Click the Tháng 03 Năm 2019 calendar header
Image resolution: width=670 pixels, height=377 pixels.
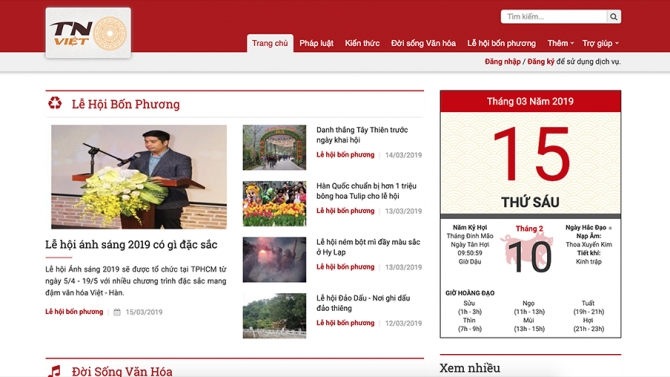(x=530, y=101)
